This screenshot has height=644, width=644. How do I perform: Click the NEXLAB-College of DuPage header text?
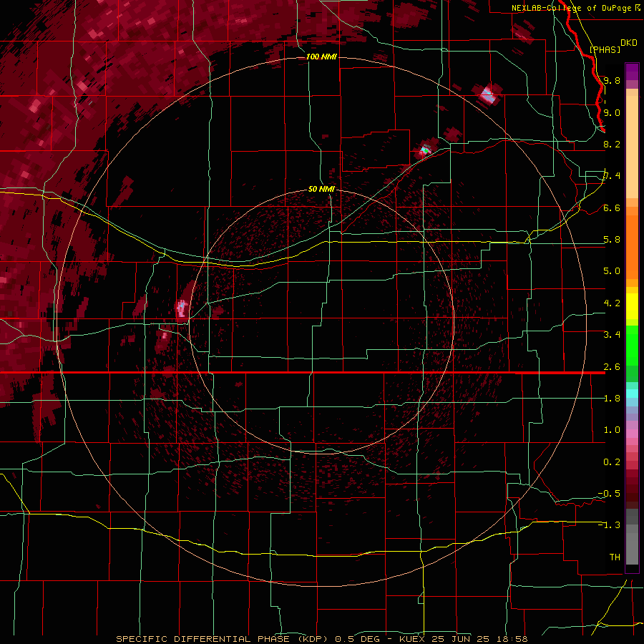pos(576,8)
